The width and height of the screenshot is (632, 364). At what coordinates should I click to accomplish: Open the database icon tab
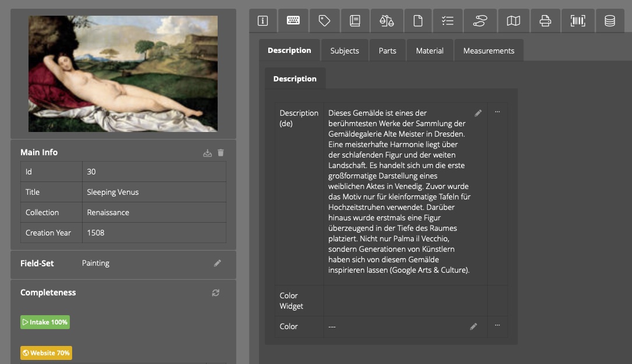click(610, 21)
